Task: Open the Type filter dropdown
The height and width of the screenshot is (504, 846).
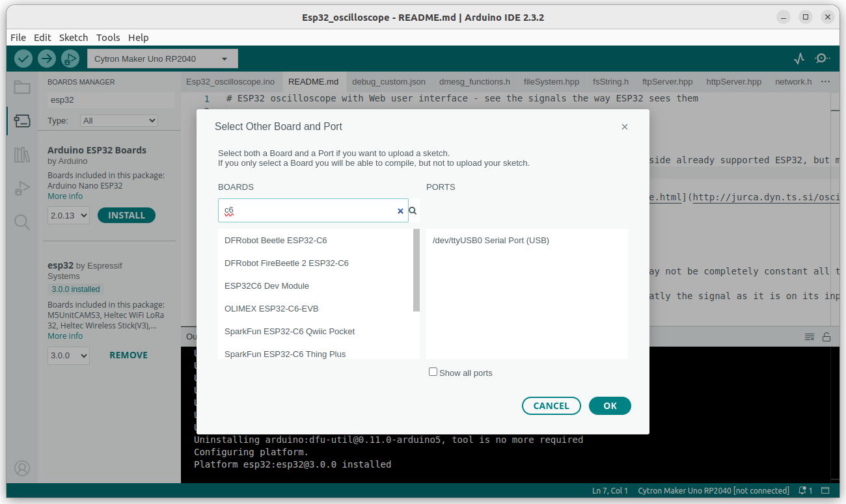Action: (x=119, y=120)
